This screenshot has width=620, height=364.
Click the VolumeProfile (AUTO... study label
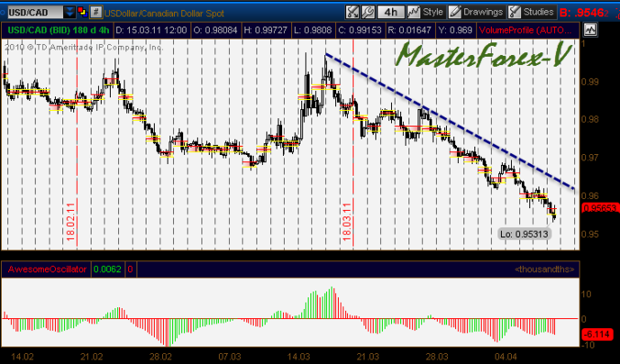point(527,30)
